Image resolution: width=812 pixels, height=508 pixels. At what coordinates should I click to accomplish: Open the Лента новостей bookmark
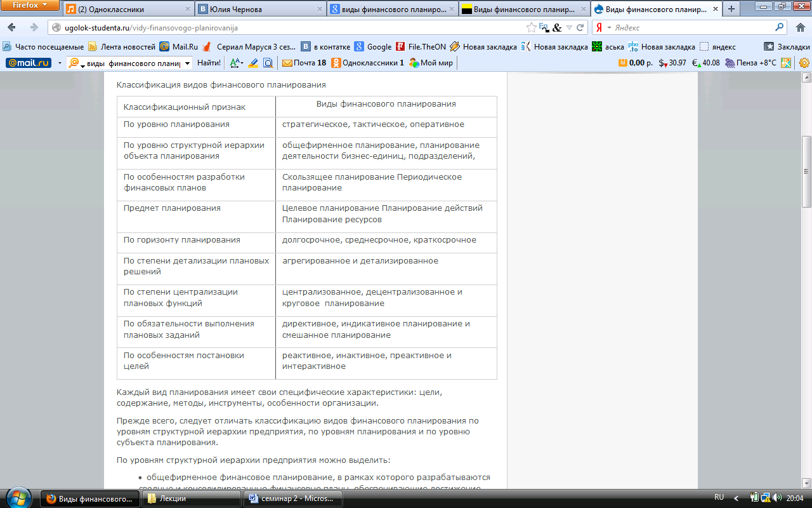[121, 46]
